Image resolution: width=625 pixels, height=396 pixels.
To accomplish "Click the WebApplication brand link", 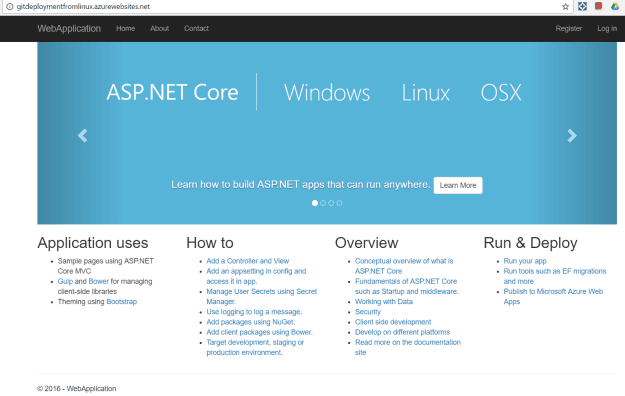I will [x=69, y=28].
